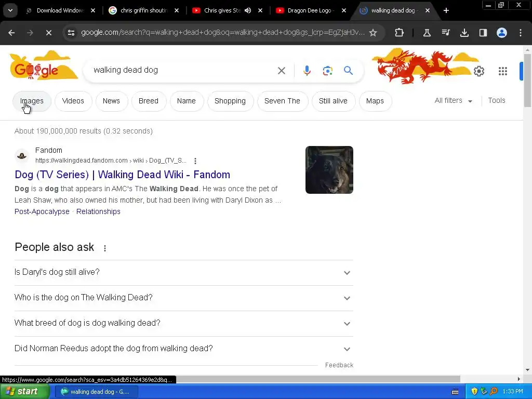The height and width of the screenshot is (399, 532).
Task: Click the Google doodle logo
Action: [x=44, y=65]
